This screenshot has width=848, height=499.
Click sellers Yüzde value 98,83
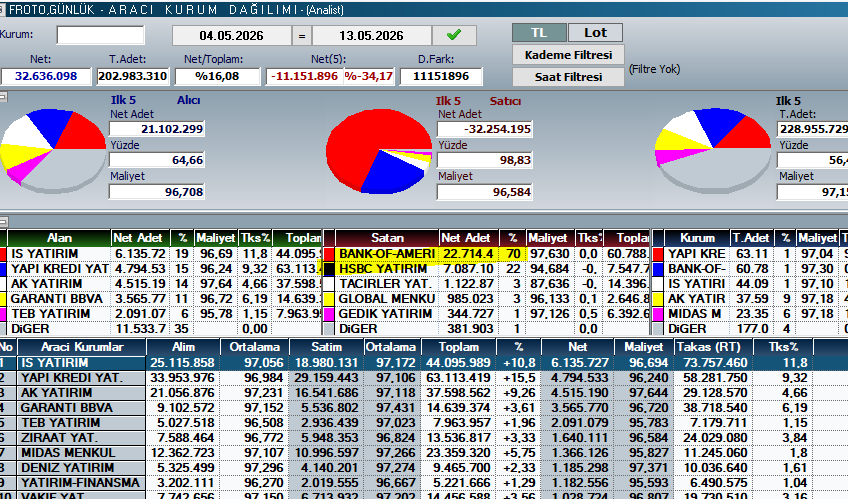click(x=485, y=161)
